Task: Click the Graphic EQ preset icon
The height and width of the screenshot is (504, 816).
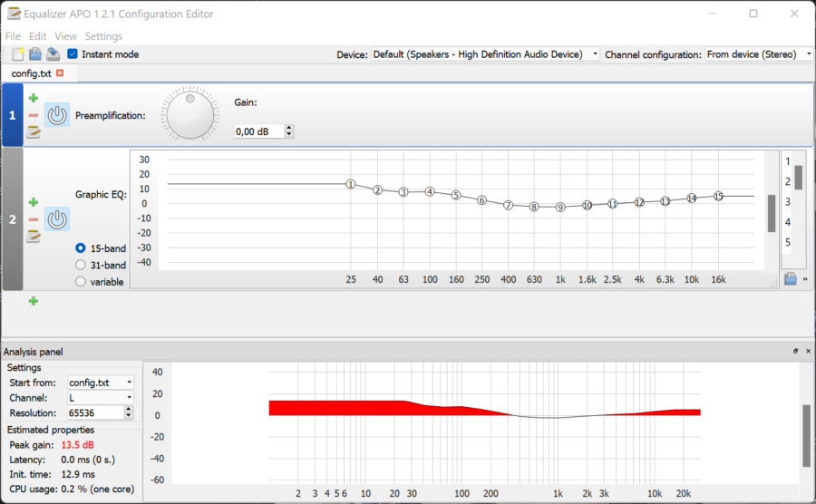Action: pyautogui.click(x=791, y=278)
